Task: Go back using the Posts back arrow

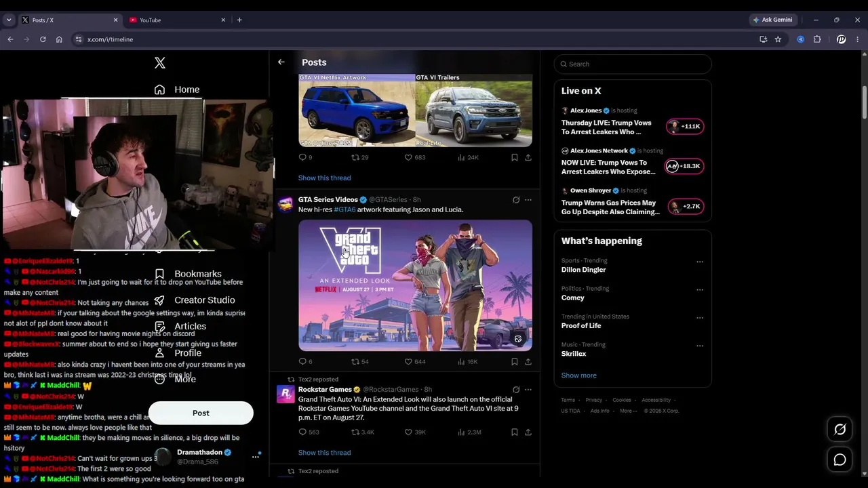Action: coord(281,62)
